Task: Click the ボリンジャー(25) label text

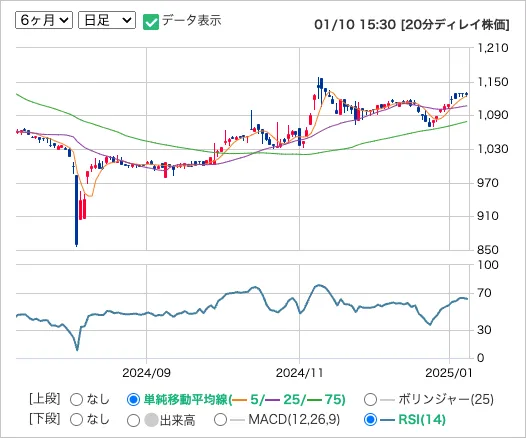Action: click(x=446, y=399)
